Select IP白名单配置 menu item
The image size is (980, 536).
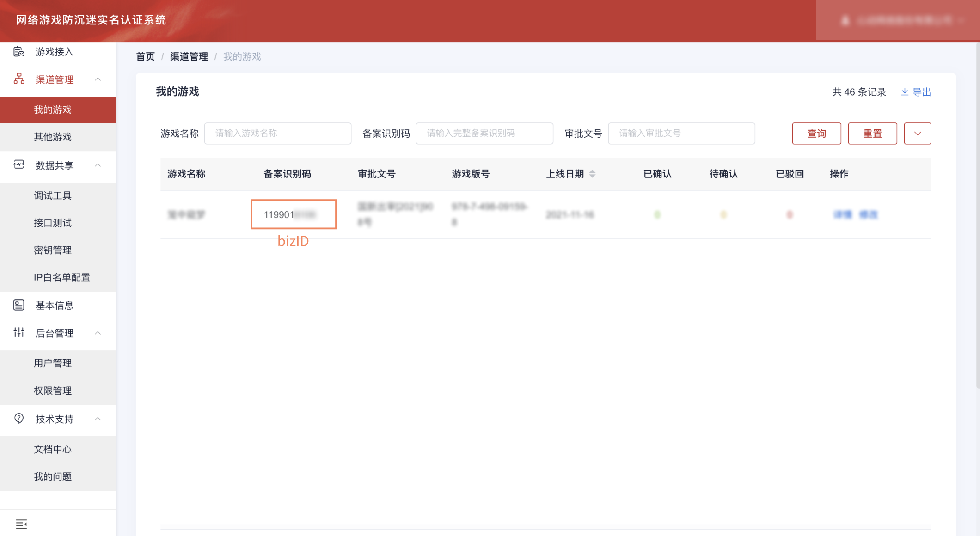coord(62,277)
